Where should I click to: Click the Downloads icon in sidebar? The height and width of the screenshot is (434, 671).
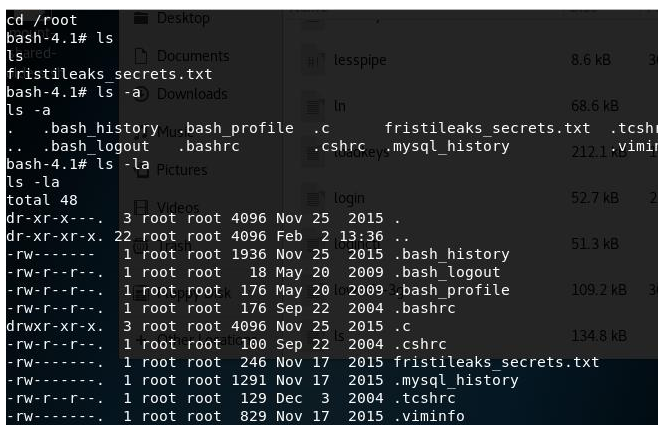tap(140, 93)
